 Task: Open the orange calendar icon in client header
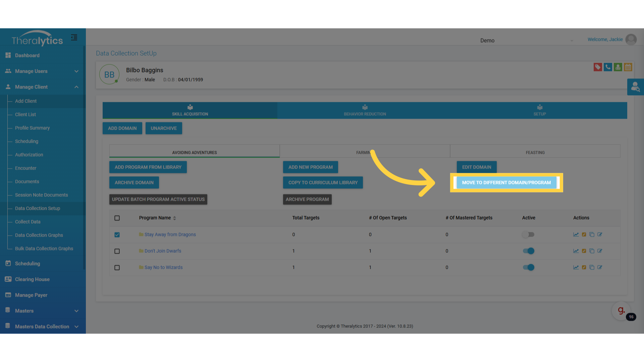628,67
